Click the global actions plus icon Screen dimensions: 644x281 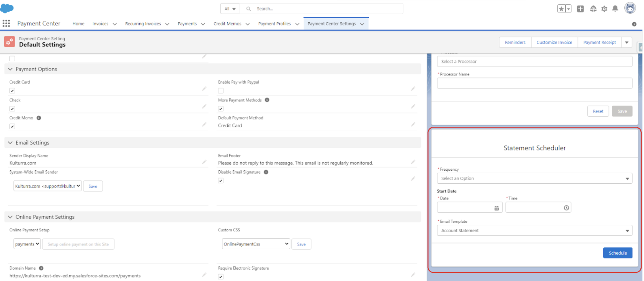(580, 9)
